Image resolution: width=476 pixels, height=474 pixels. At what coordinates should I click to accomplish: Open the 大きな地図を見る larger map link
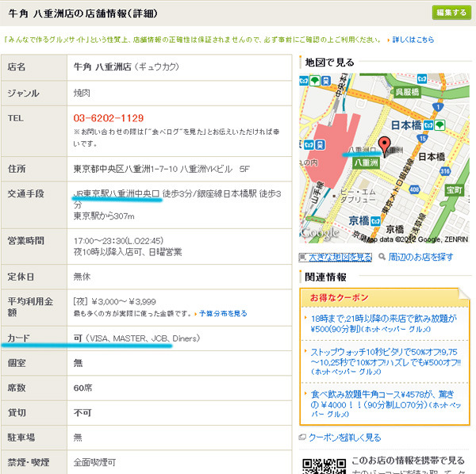click(336, 257)
